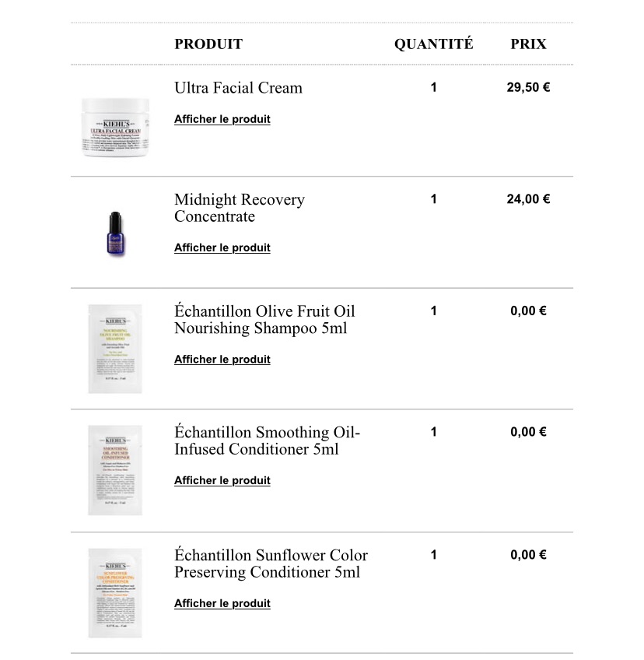Open the Sunflower Color Preserving Conditioner sachet image
The image size is (644, 660).
tap(115, 593)
